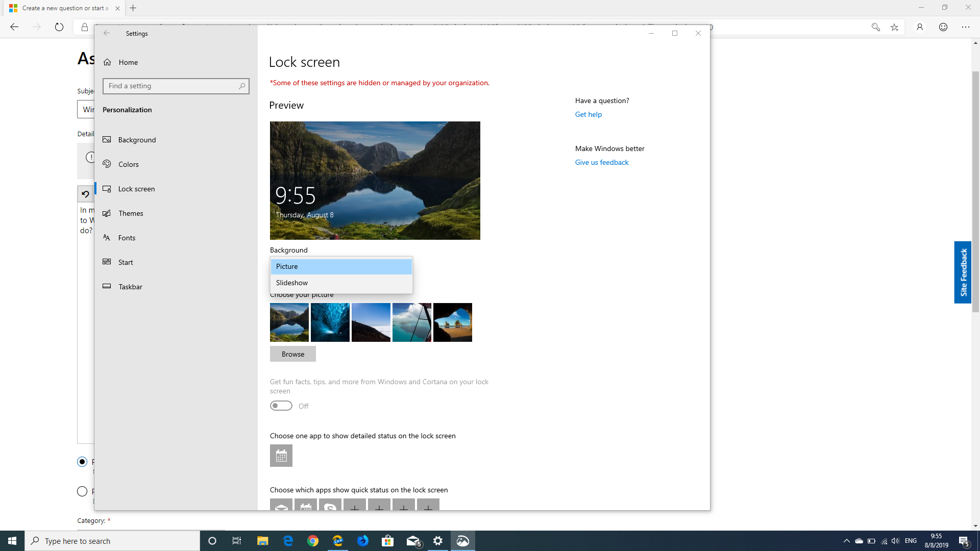Viewport: 980px width, 551px height.
Task: Open OneDrive cloud tray icon
Action: 859,541
